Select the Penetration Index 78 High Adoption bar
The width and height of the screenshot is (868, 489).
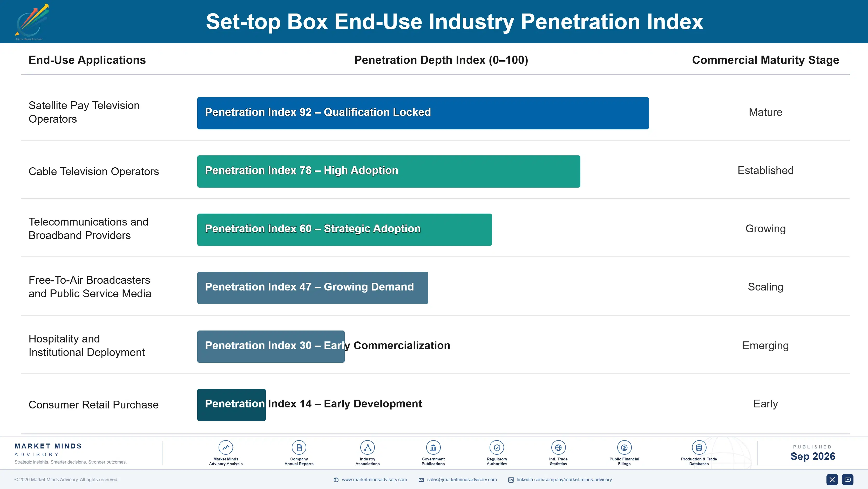[x=389, y=171]
